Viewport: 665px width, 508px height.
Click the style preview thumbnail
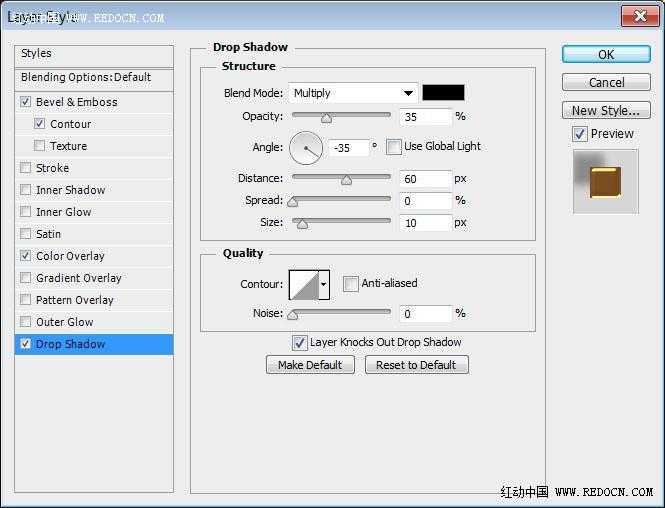click(x=606, y=181)
